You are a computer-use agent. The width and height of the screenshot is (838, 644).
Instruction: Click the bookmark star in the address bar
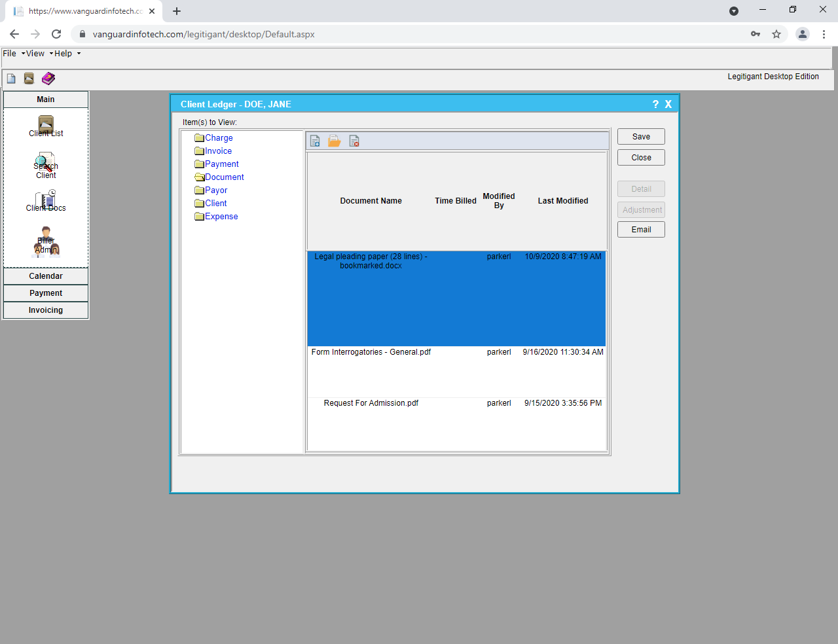(776, 33)
